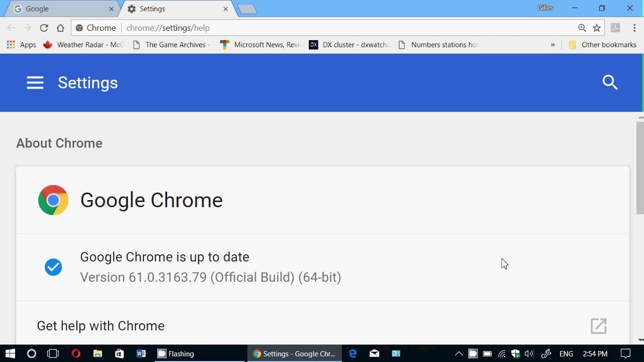Switch to the Google tab
The width and height of the screenshot is (644, 362).
[x=63, y=9]
